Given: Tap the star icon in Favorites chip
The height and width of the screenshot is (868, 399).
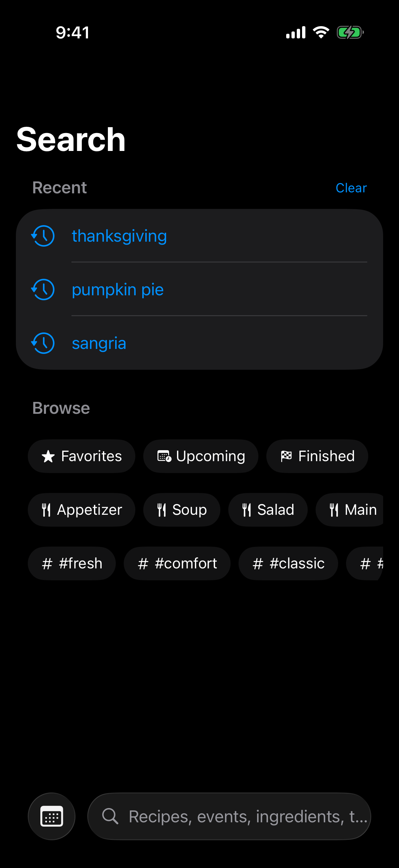Looking at the screenshot, I should point(48,456).
